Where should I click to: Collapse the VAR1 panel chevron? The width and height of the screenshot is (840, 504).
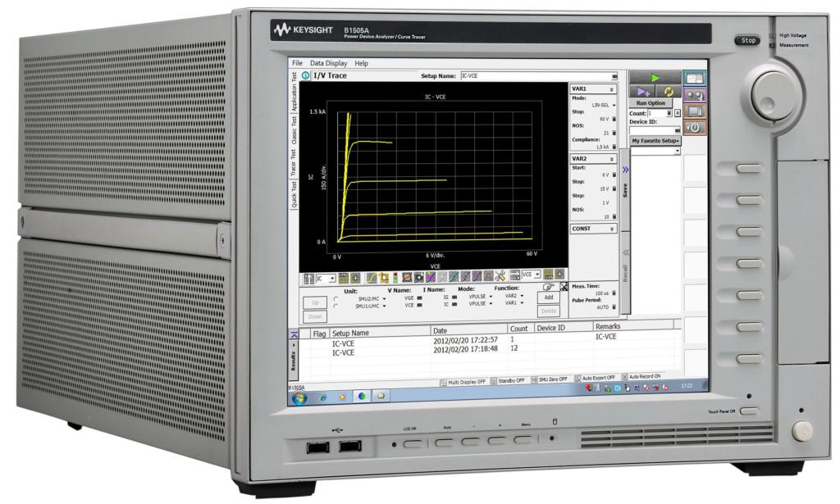611,87
